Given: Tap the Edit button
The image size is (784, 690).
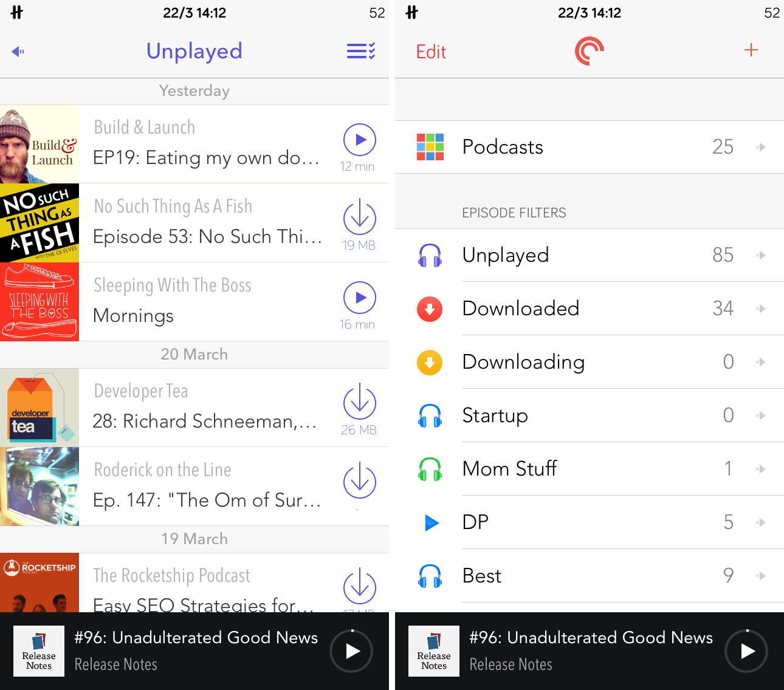Looking at the screenshot, I should [431, 51].
